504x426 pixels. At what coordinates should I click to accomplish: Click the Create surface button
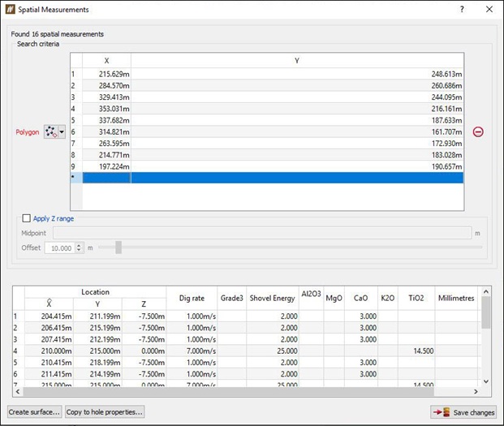pos(34,412)
